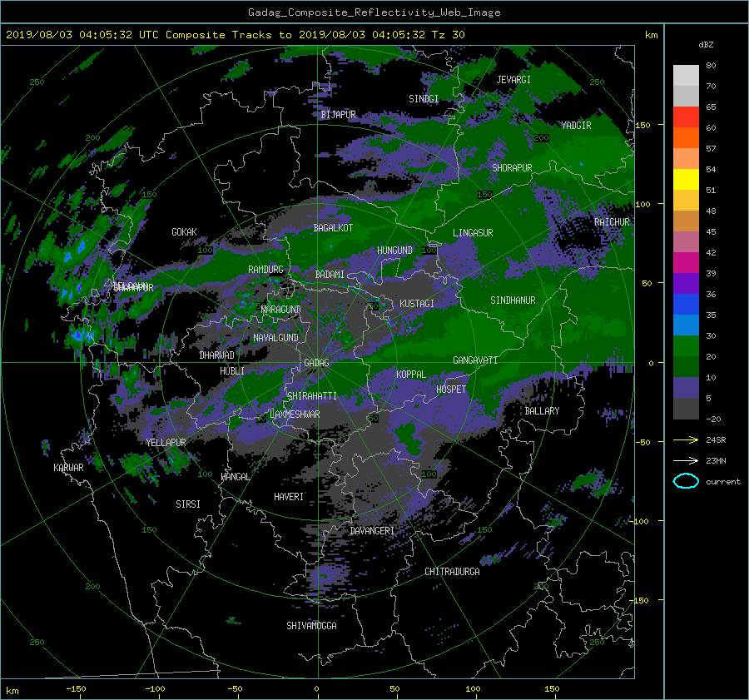
Task: Click the km unit label in the top header
Action: (x=651, y=35)
